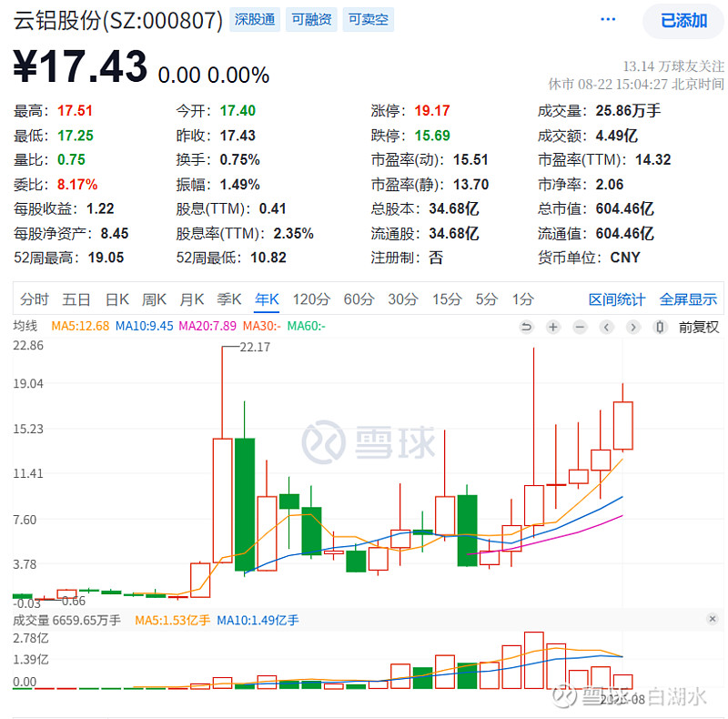Switch to 120分 interval
Image resolution: width=728 pixels, height=719 pixels.
pyautogui.click(x=311, y=299)
